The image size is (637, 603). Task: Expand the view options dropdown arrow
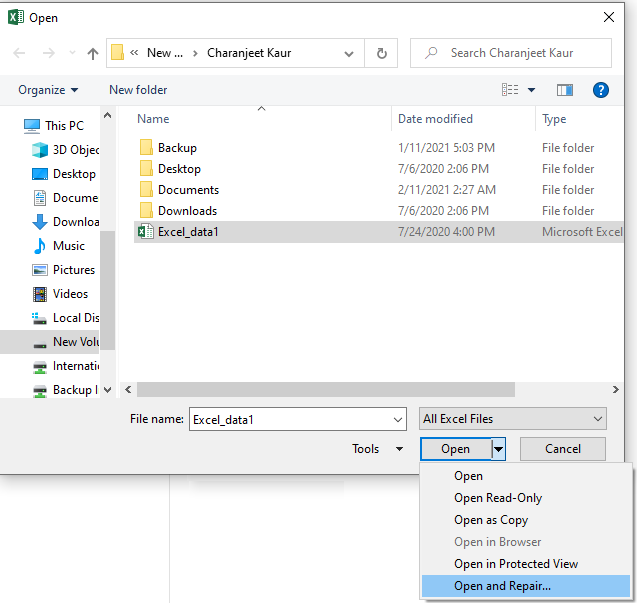click(531, 90)
